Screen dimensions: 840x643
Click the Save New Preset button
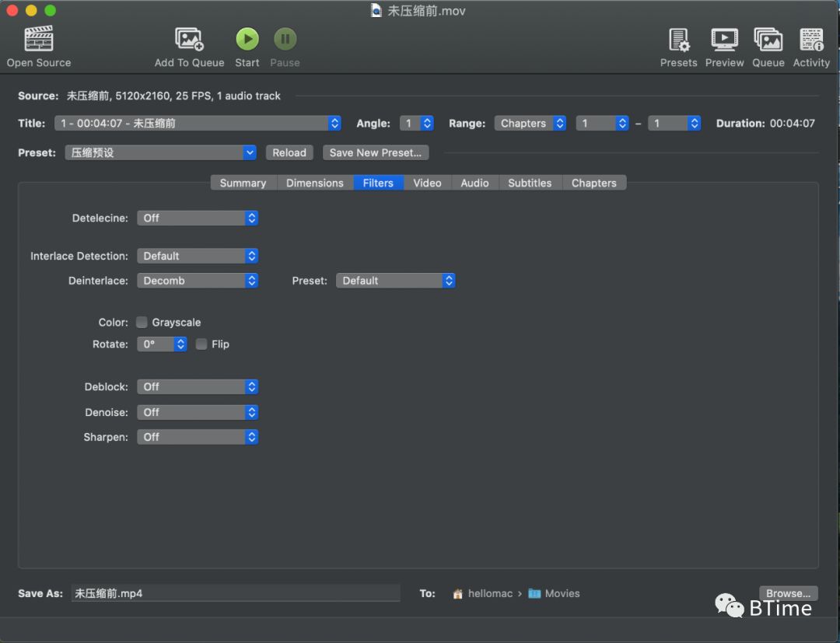[376, 153]
